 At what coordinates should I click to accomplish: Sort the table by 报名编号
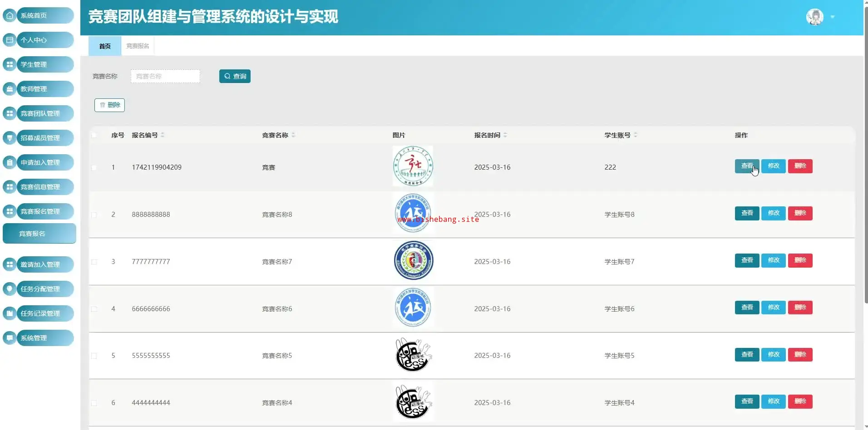coord(163,135)
